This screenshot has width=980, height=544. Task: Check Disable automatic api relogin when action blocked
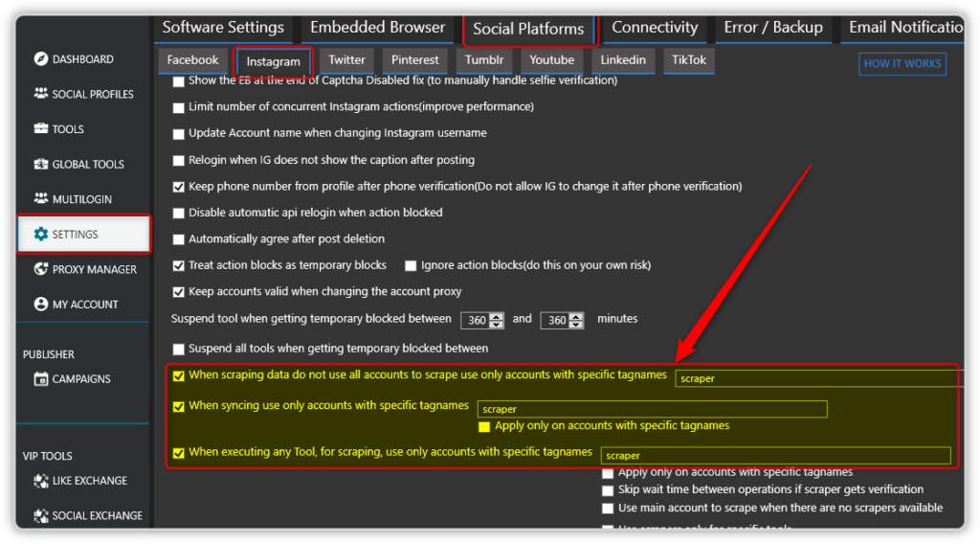(x=179, y=213)
